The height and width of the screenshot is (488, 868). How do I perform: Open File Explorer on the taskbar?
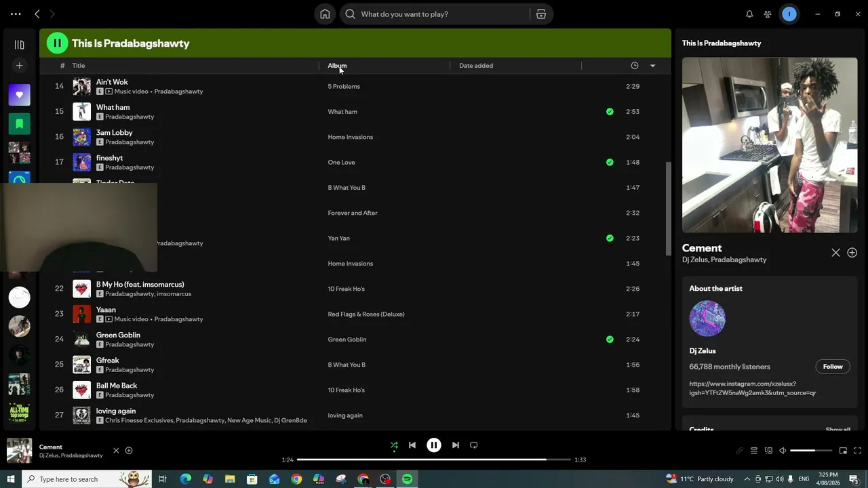click(x=230, y=479)
